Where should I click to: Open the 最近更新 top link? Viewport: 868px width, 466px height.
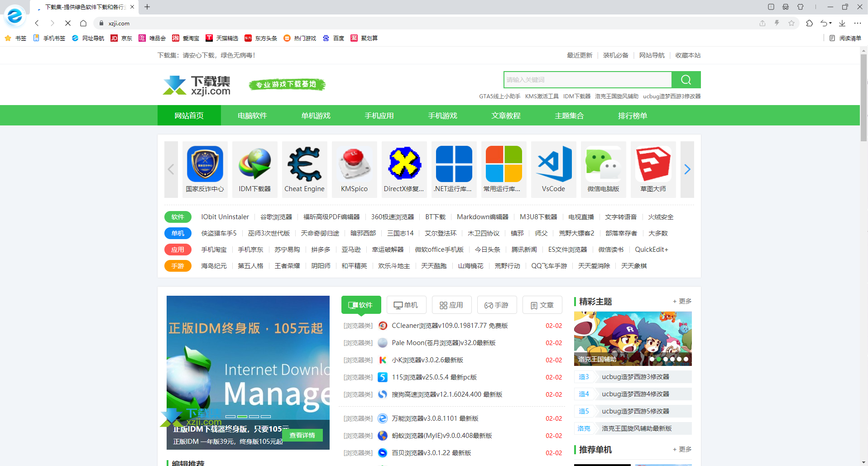click(x=580, y=55)
